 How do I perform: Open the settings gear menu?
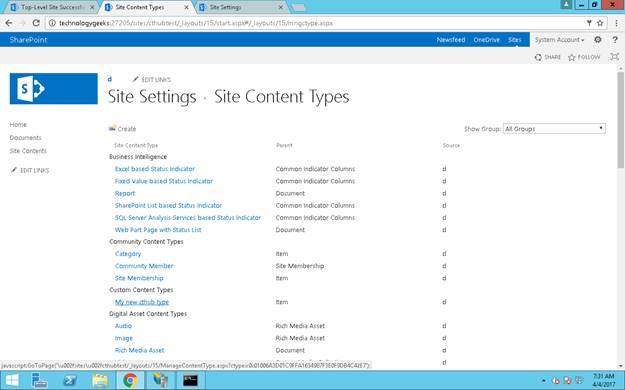597,39
